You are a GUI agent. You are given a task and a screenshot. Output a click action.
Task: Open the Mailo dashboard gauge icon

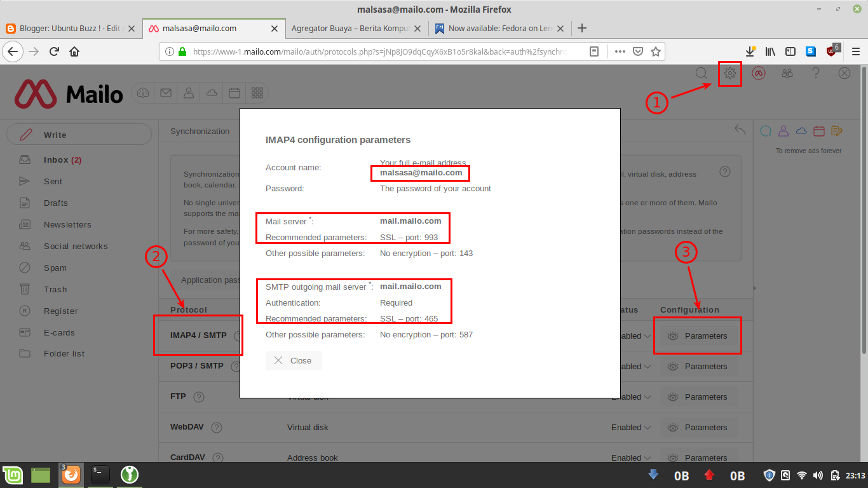[143, 93]
